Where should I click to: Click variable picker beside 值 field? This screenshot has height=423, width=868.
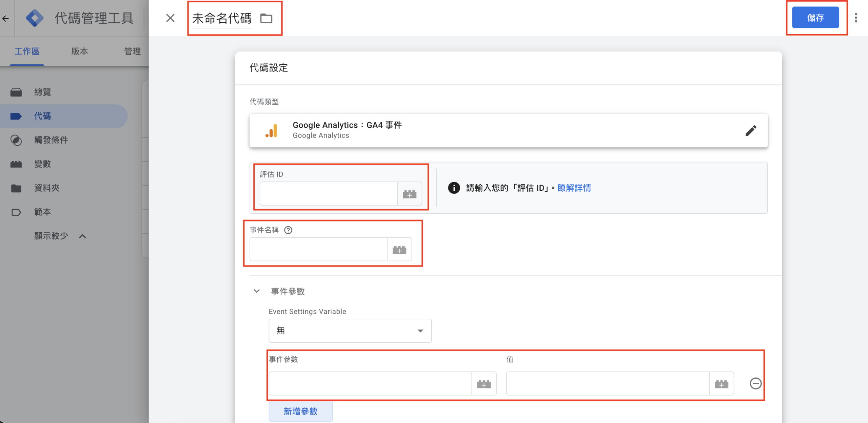(x=722, y=384)
